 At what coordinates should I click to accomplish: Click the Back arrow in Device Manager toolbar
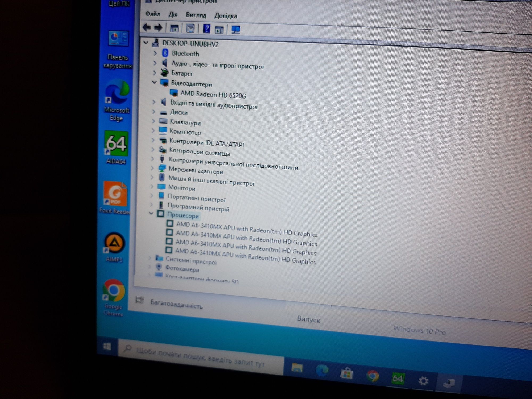147,27
